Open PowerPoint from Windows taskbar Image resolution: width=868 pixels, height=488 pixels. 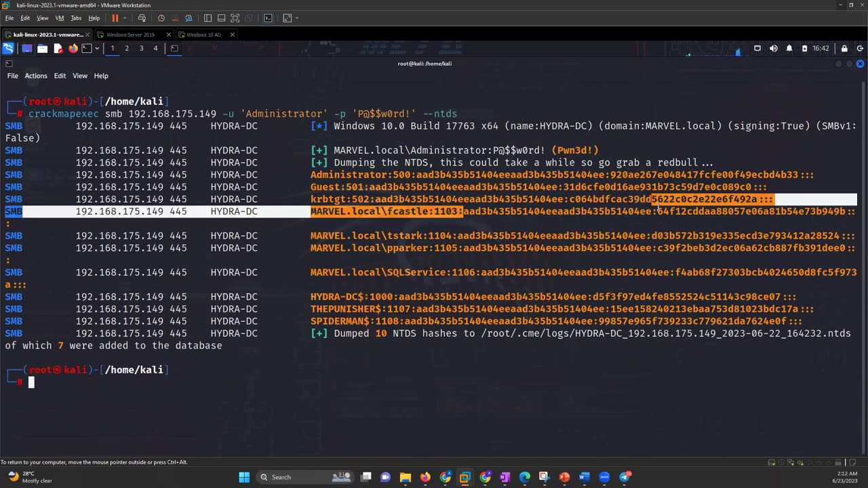click(564, 477)
